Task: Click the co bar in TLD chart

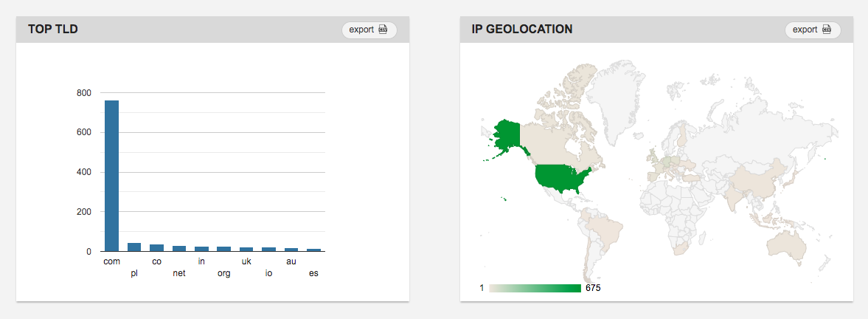Action: (x=156, y=247)
